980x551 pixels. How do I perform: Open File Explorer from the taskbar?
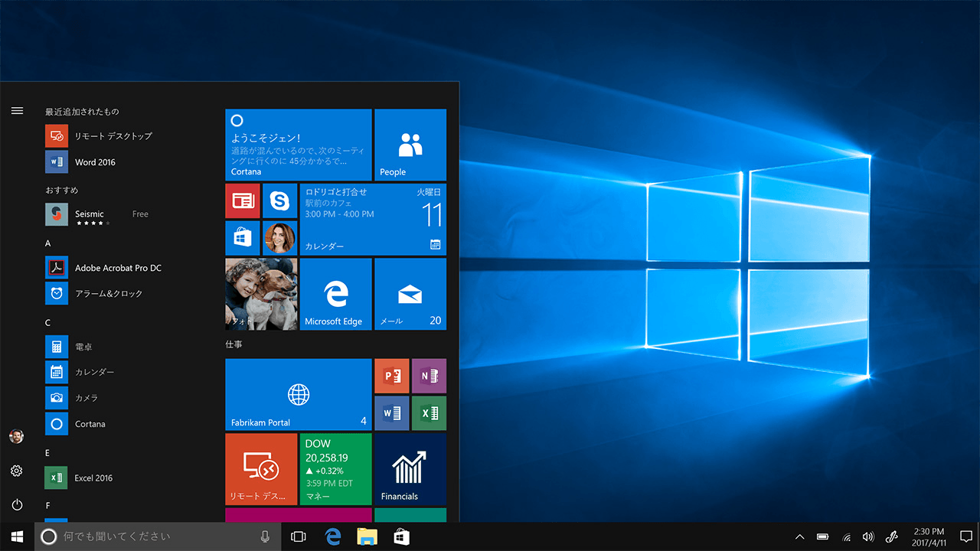pyautogui.click(x=367, y=537)
